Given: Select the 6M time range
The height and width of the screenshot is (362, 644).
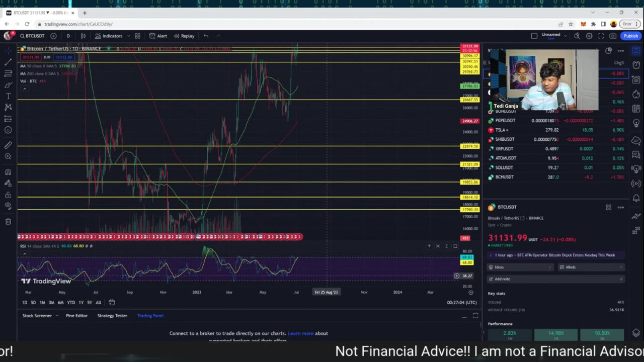Looking at the screenshot, I should point(60,302).
